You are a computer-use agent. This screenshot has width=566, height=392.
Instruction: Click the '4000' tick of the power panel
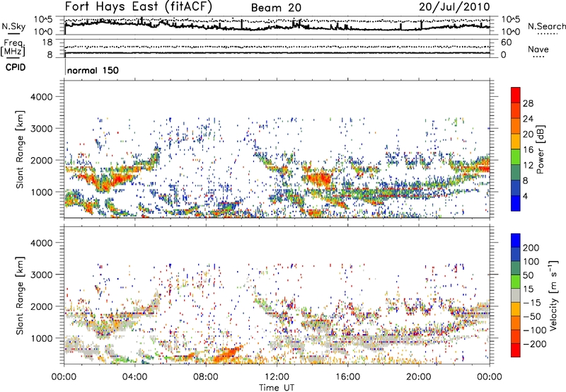click(42, 97)
